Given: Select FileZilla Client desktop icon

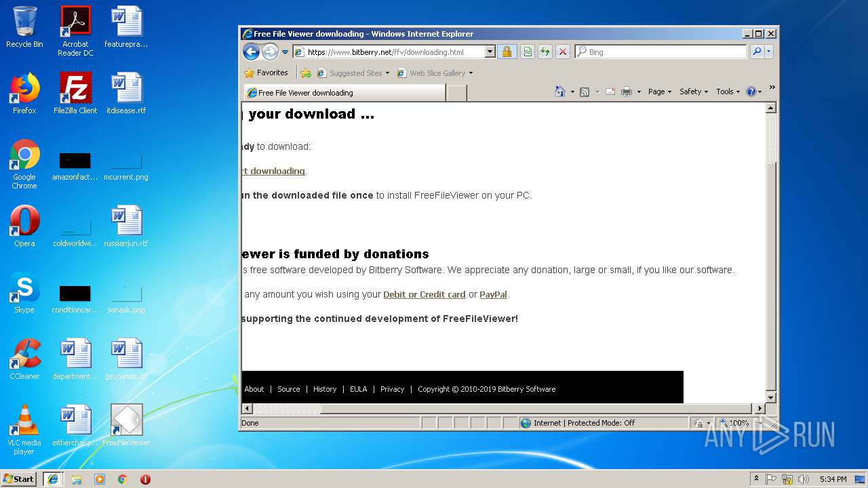Looking at the screenshot, I should (x=75, y=94).
